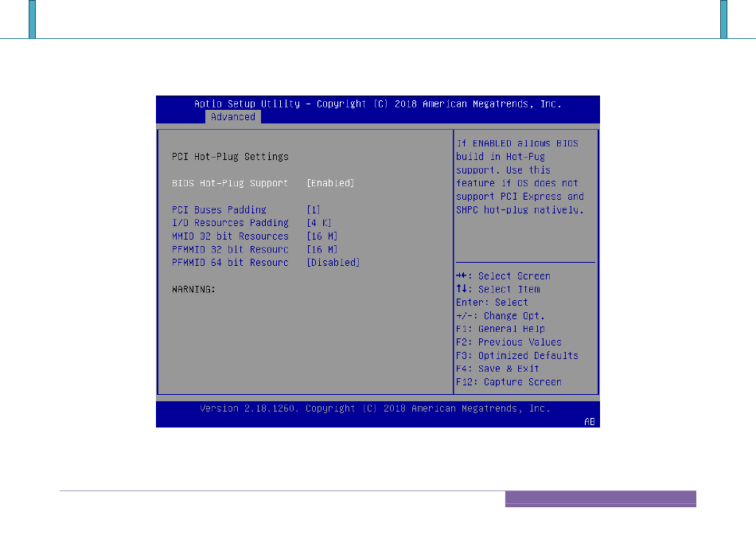Image resolution: width=756 pixels, height=535 pixels.
Task: Select the PCI Buses Padding label
Action: [219, 210]
